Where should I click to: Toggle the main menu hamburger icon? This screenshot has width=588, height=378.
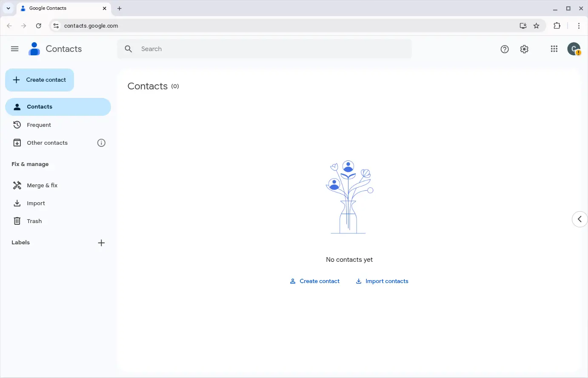click(14, 49)
